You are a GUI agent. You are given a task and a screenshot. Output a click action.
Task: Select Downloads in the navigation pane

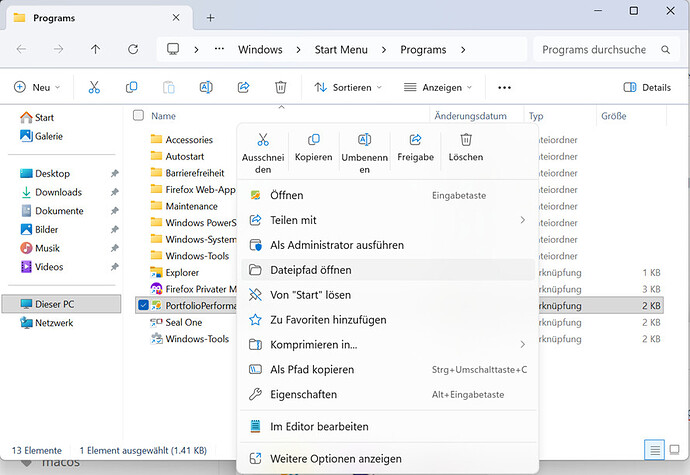coord(59,192)
